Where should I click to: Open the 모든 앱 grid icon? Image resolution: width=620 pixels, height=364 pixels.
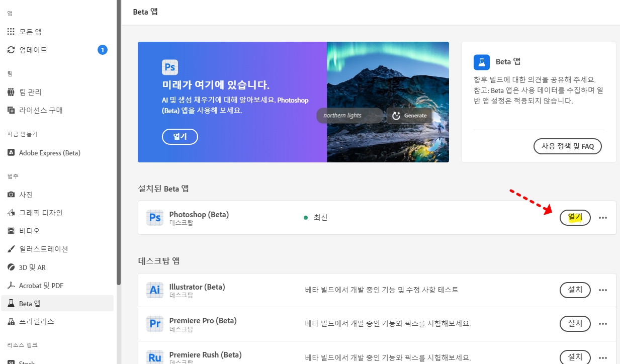tap(11, 32)
